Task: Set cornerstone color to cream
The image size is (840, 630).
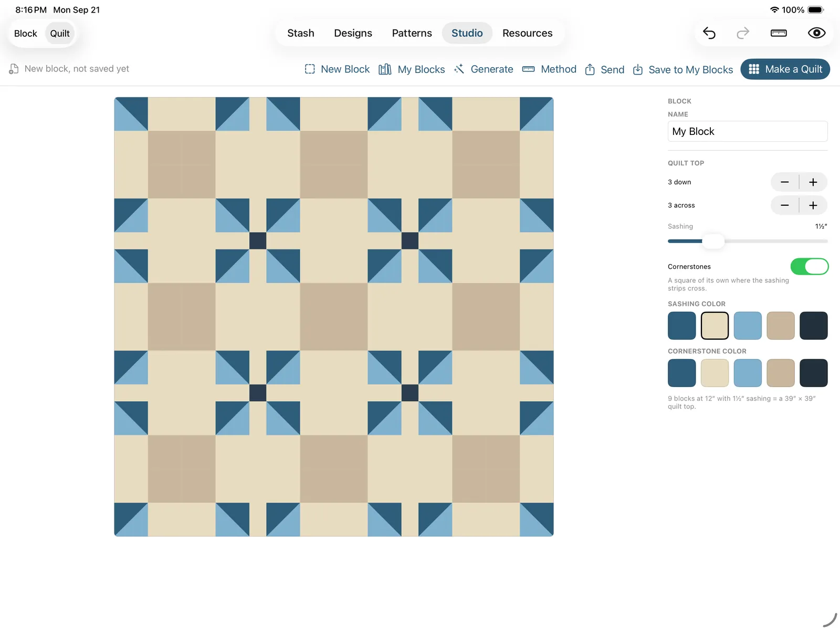Action: pos(715,373)
